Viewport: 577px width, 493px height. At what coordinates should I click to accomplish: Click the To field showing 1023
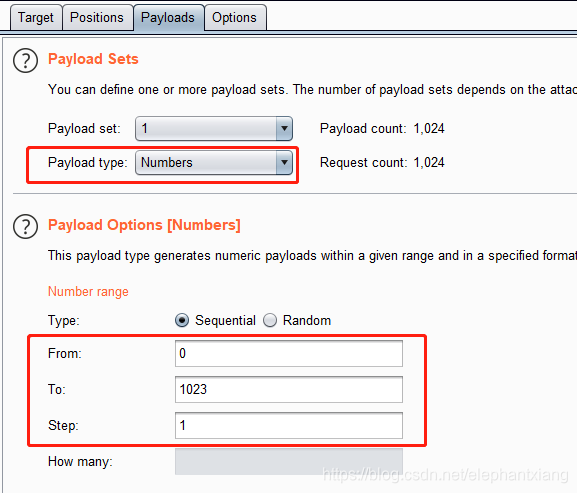tap(289, 389)
